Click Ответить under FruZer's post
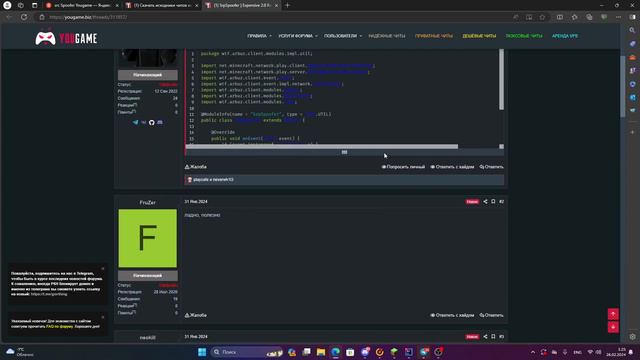Viewport: 640px width, 360px height. [x=491, y=315]
